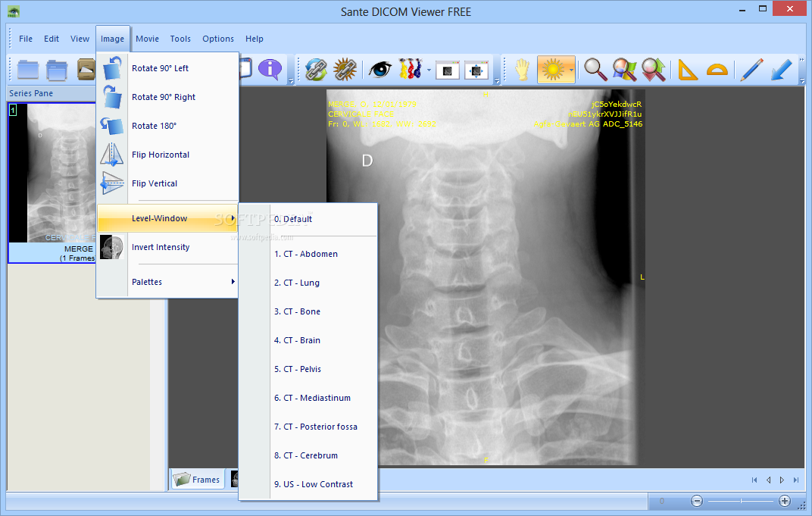Select the blue arrow annotation tool
Image resolution: width=812 pixels, height=516 pixels.
pyautogui.click(x=781, y=70)
